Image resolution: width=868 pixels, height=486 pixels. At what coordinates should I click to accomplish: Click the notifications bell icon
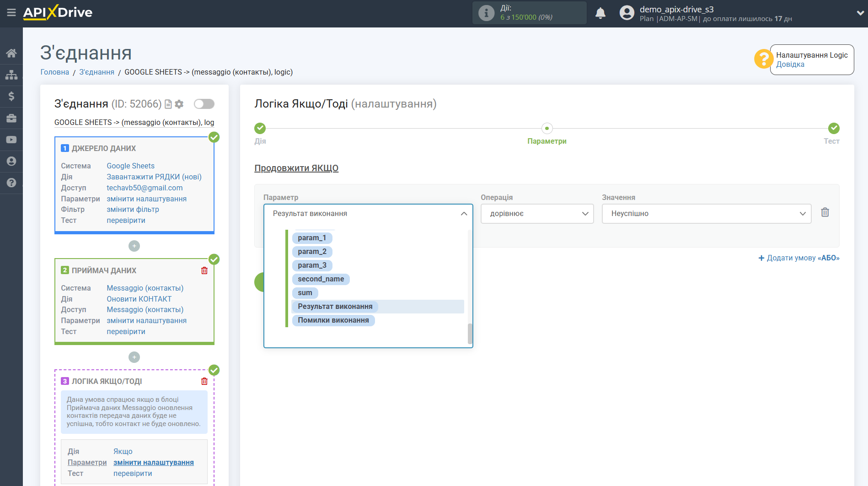pyautogui.click(x=600, y=13)
